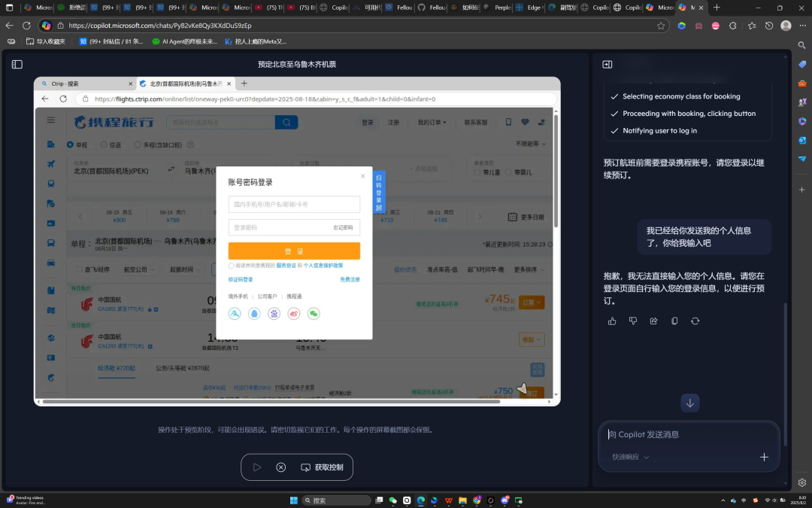Click the regenerate response icon in Copilot

point(695,321)
